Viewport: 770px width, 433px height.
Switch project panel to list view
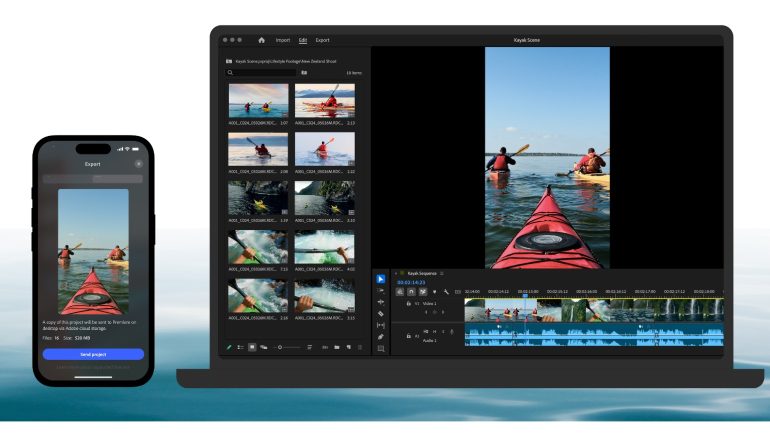coord(240,346)
